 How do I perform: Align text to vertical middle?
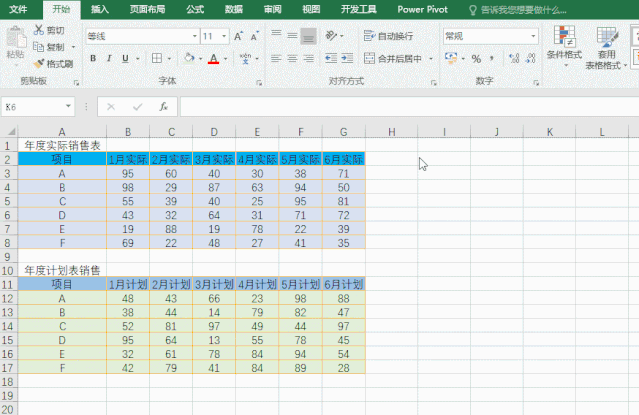292,36
